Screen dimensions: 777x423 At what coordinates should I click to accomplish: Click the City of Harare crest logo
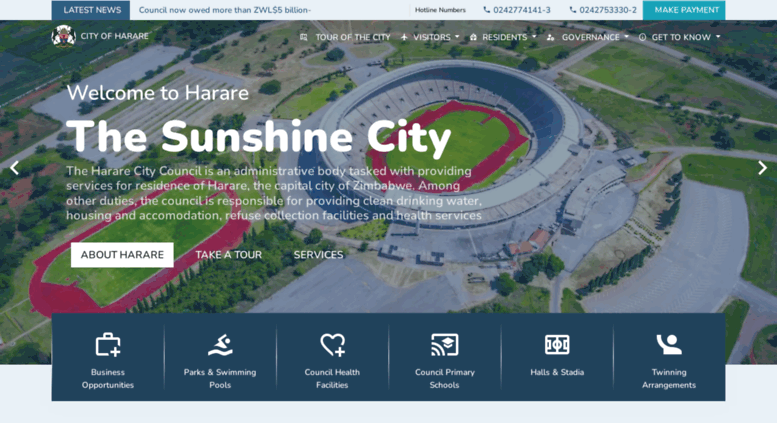[x=63, y=36]
